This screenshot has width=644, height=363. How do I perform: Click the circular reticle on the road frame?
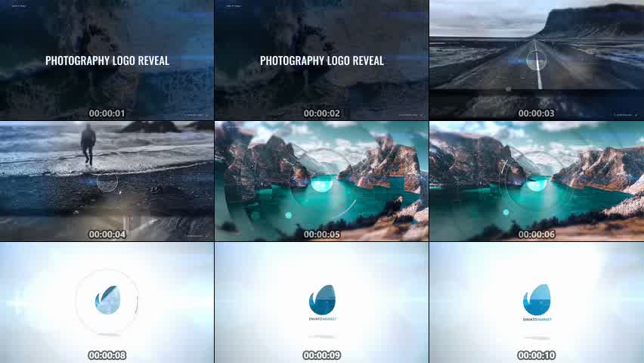(x=537, y=60)
